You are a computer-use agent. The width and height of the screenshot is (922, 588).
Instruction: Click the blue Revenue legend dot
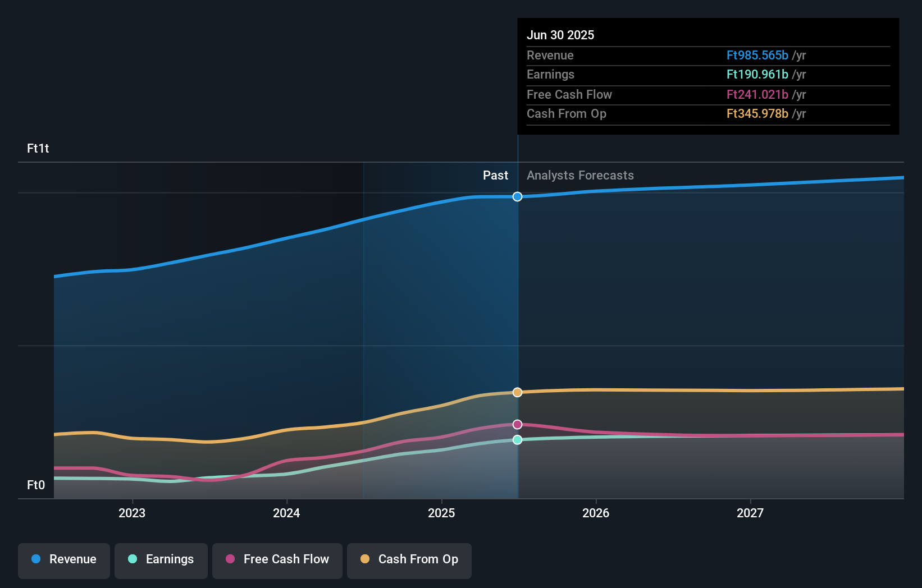[x=35, y=559]
